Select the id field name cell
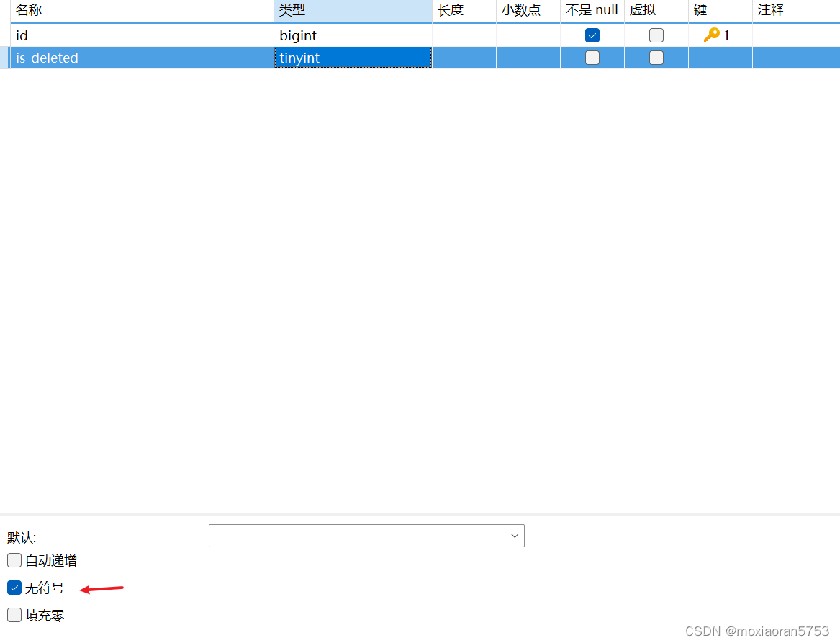 point(142,35)
